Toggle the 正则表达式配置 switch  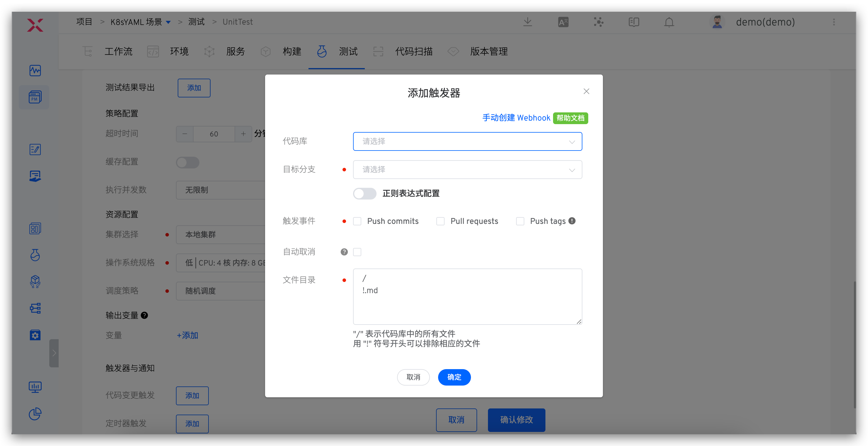(x=365, y=193)
